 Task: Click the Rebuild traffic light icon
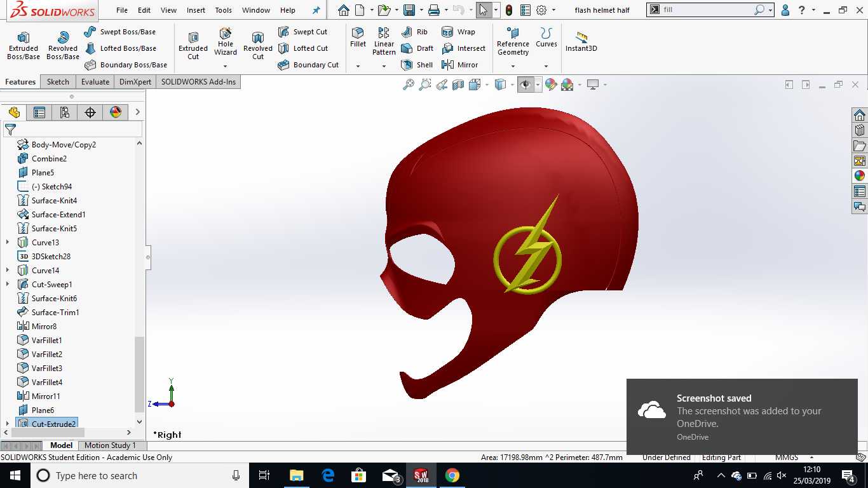[x=509, y=10]
